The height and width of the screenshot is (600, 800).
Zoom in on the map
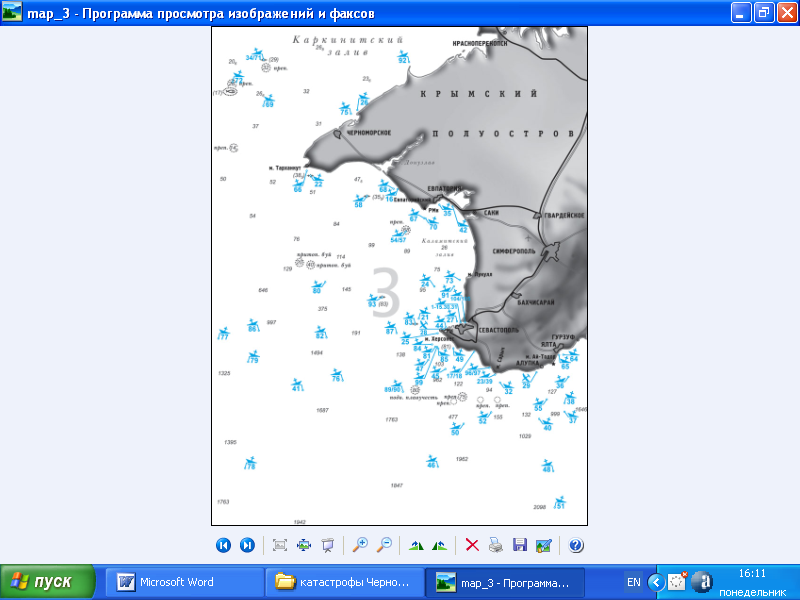pyautogui.click(x=360, y=545)
